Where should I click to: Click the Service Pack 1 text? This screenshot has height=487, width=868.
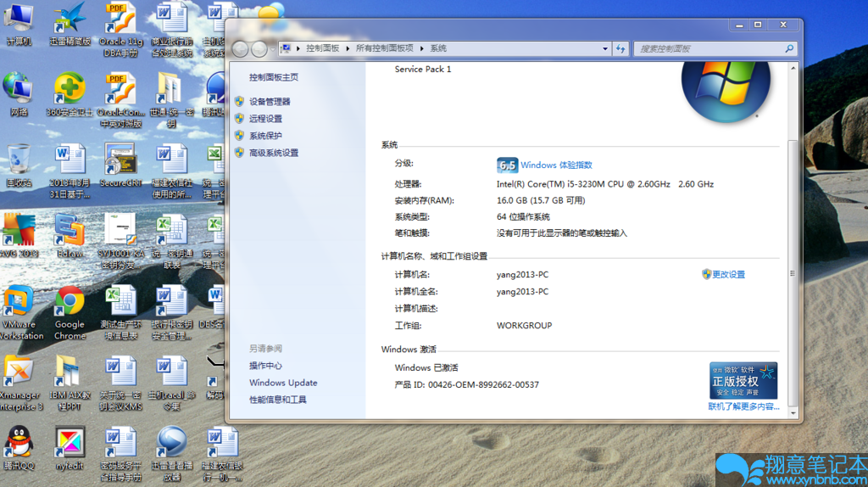[x=423, y=70]
